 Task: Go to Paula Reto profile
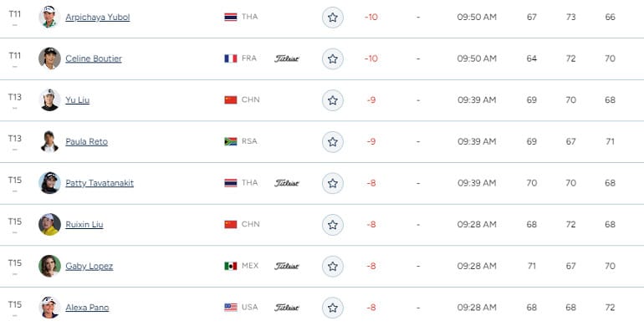(87, 141)
